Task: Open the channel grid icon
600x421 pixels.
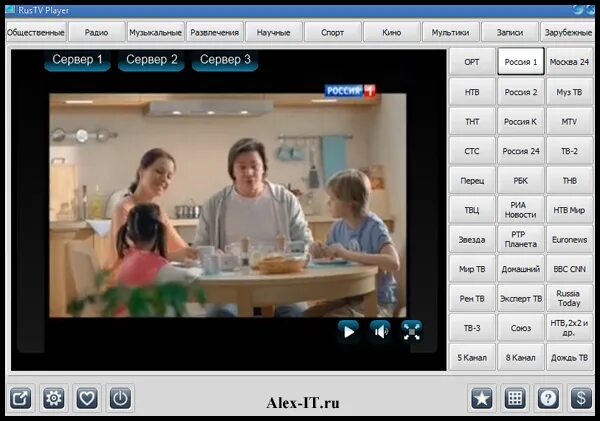Action: (x=515, y=398)
